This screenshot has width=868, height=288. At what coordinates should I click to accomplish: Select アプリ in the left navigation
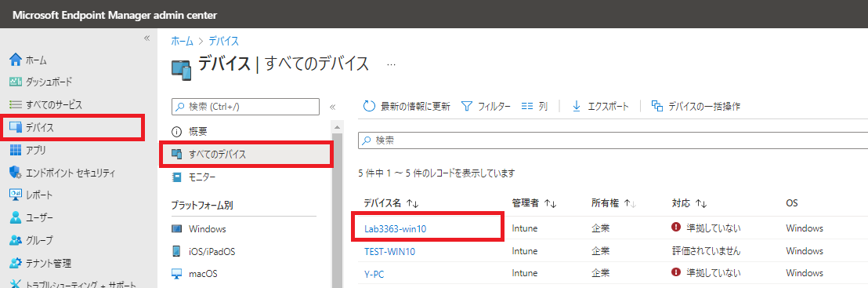(x=36, y=150)
